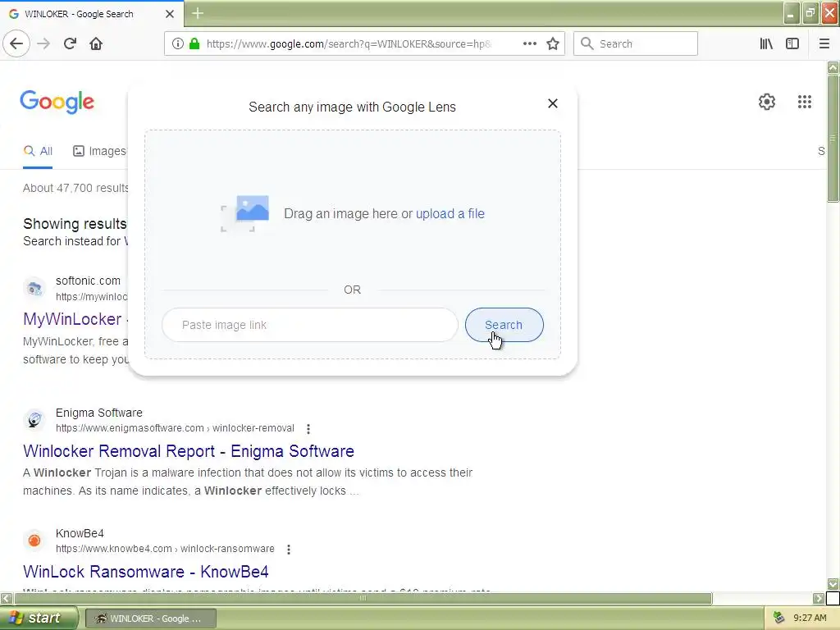Viewport: 840px width, 630px height.
Task: Click the 9:27 AM taskbar clock
Action: pyautogui.click(x=810, y=619)
